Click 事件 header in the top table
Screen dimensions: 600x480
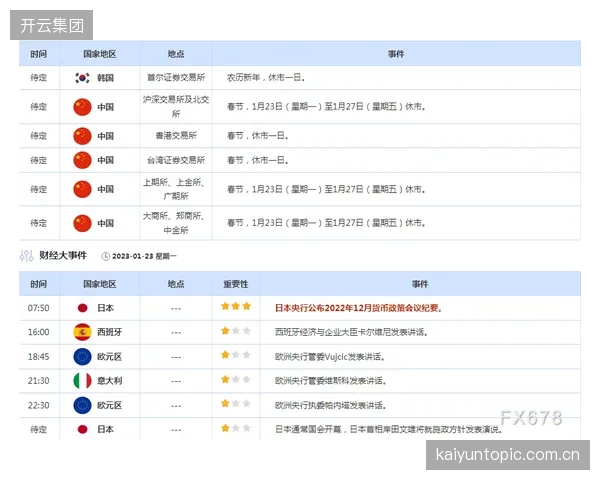click(396, 54)
